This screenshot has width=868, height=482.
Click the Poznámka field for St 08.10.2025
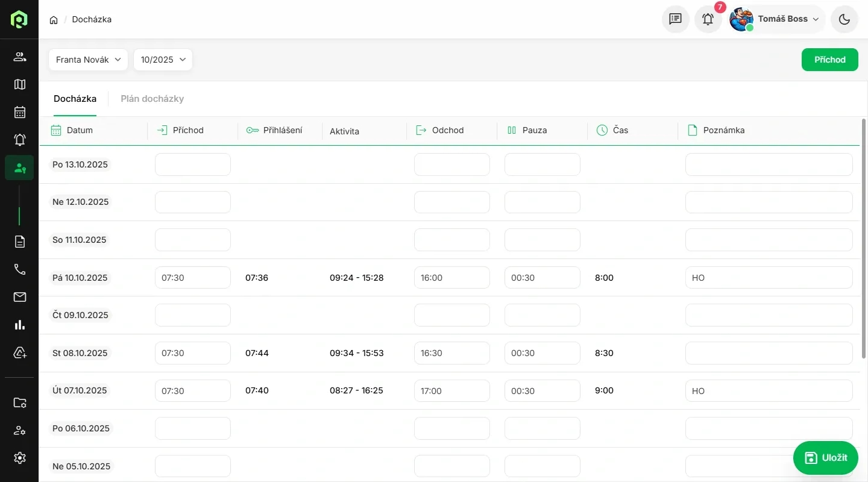tap(769, 353)
